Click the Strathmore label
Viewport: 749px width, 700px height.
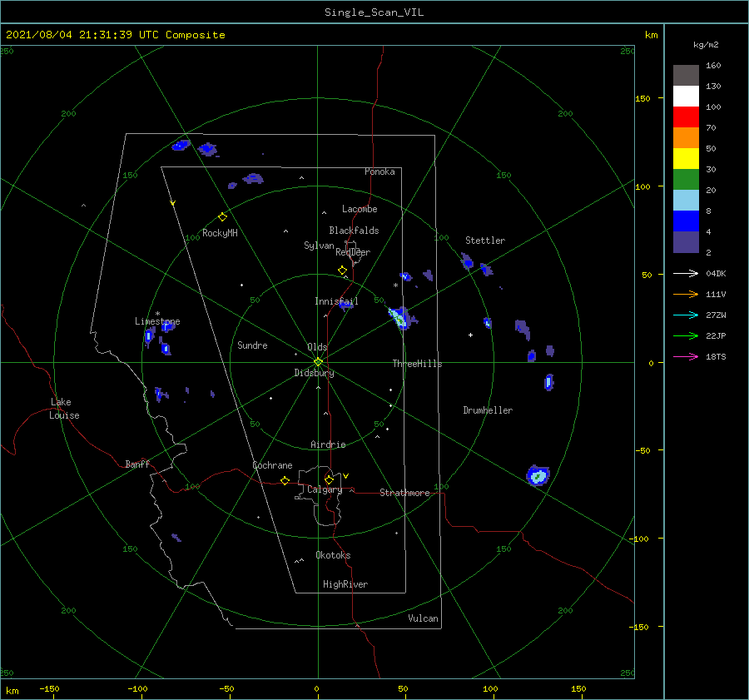point(404,493)
